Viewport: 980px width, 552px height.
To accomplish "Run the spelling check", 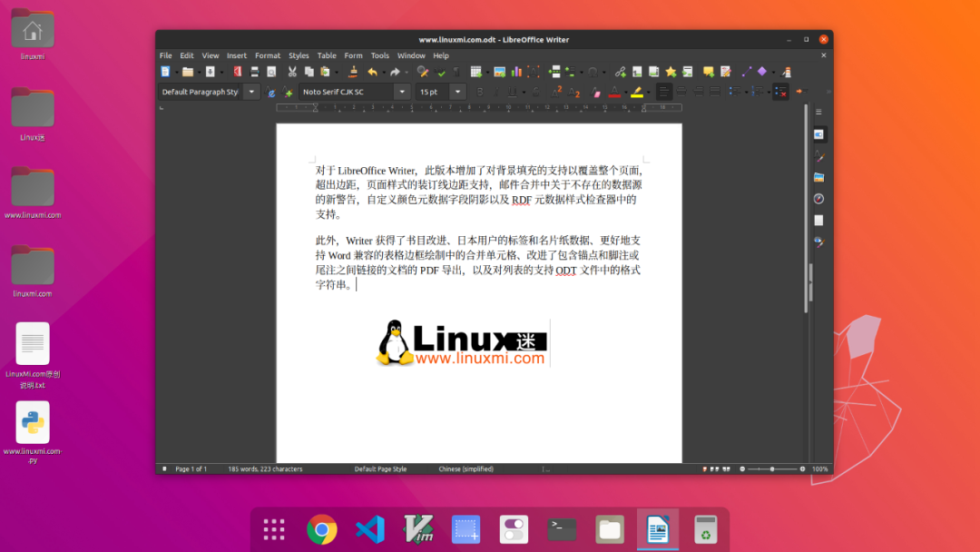I will (440, 72).
